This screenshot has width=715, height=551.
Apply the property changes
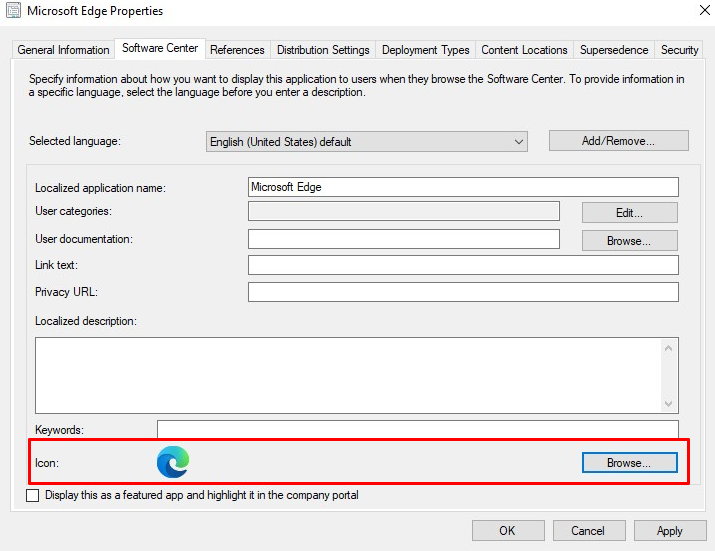pyautogui.click(x=670, y=530)
